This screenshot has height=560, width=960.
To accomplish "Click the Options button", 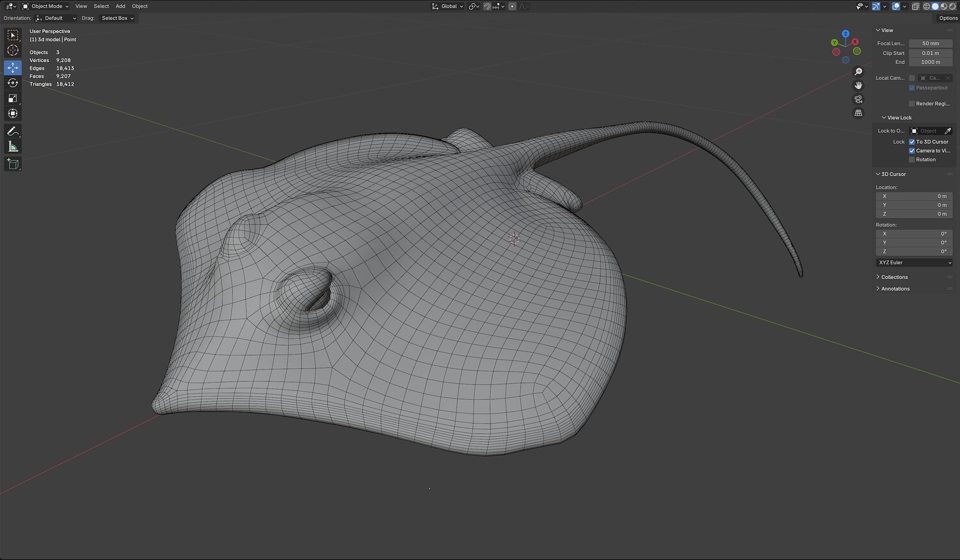I will 948,18.
